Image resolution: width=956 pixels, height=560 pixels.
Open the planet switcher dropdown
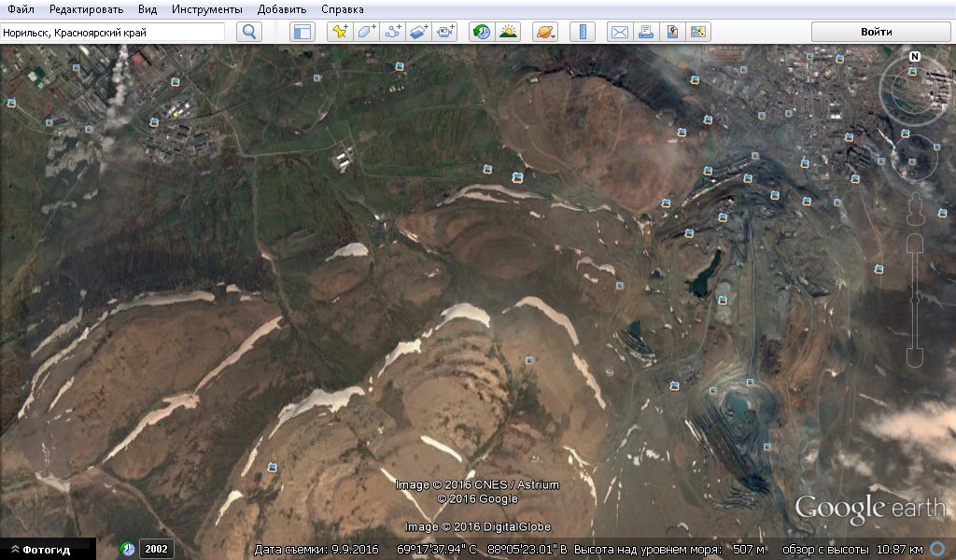[x=545, y=32]
